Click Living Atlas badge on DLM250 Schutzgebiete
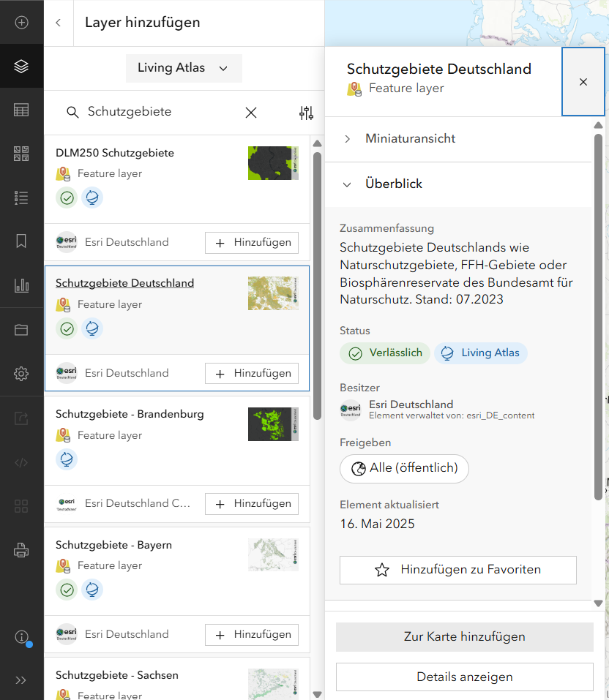The image size is (609, 700). (x=92, y=197)
